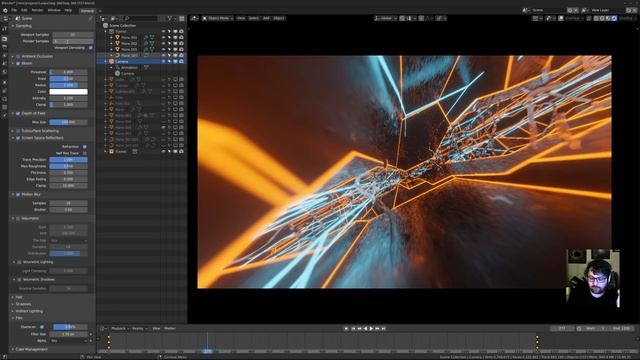
Task: Switch to Rendered viewport shading icon
Action: pyautogui.click(x=614, y=18)
